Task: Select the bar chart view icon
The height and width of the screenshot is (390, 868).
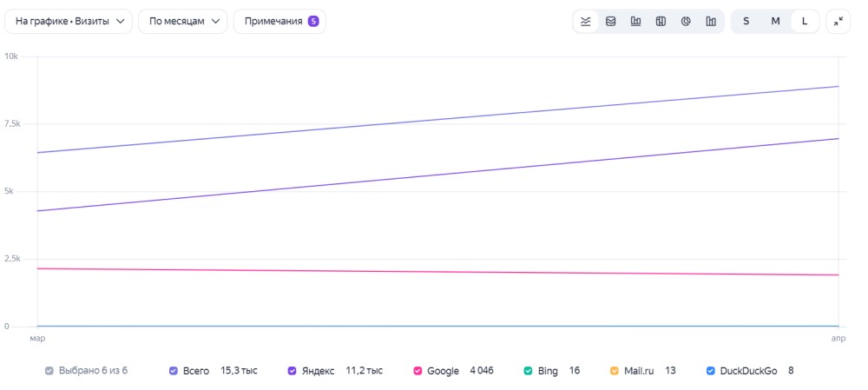Action: pos(635,22)
